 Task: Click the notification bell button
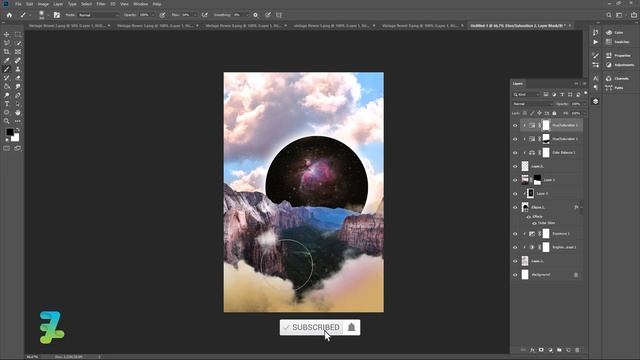[351, 327]
